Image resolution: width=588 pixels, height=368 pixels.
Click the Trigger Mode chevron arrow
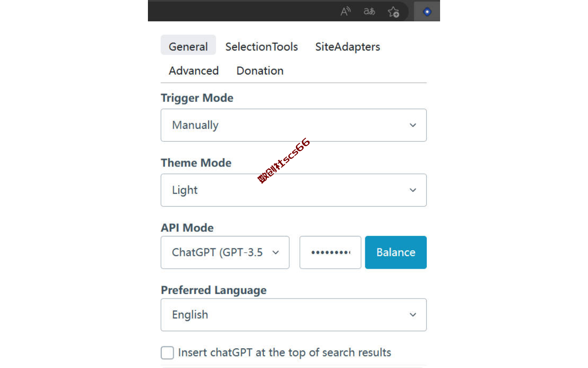(x=413, y=125)
